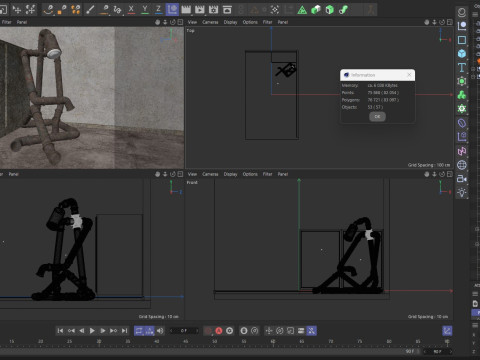The image size is (480, 360).
Task: Choose the Light object icon
Action: click(x=462, y=192)
